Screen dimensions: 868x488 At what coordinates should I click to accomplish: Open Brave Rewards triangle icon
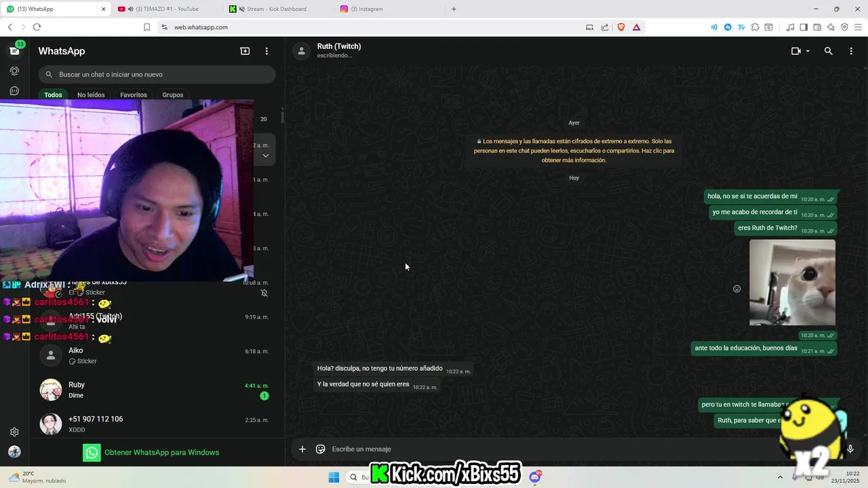[x=636, y=27]
